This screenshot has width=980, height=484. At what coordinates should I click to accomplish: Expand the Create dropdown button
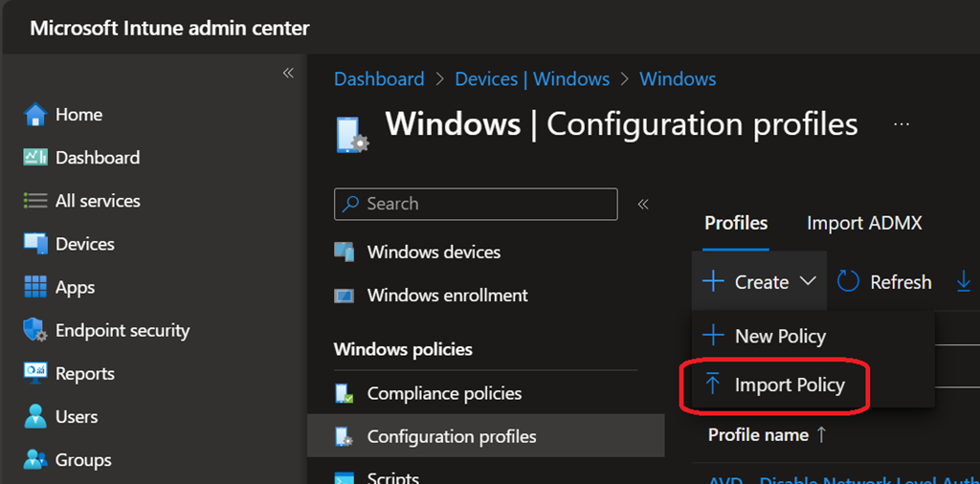coord(759,282)
